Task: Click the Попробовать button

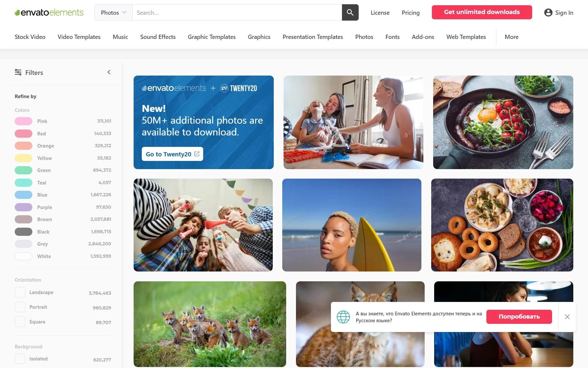Action: coord(519,317)
